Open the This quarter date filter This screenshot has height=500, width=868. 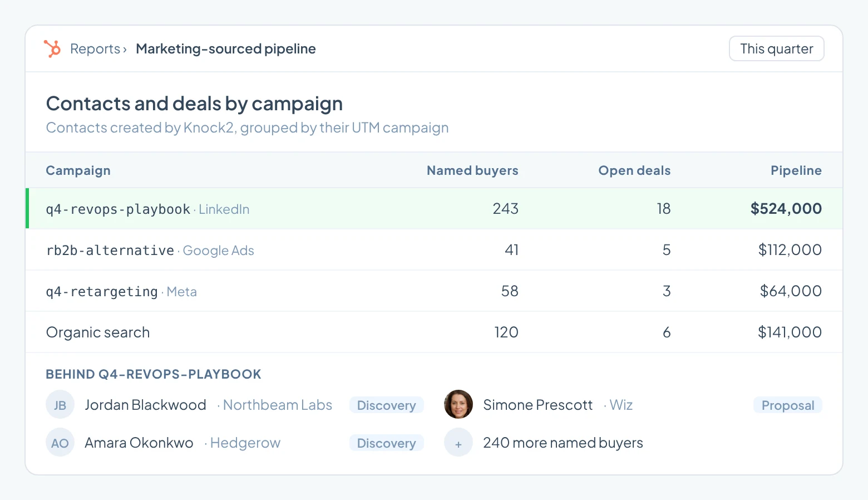[x=776, y=48]
